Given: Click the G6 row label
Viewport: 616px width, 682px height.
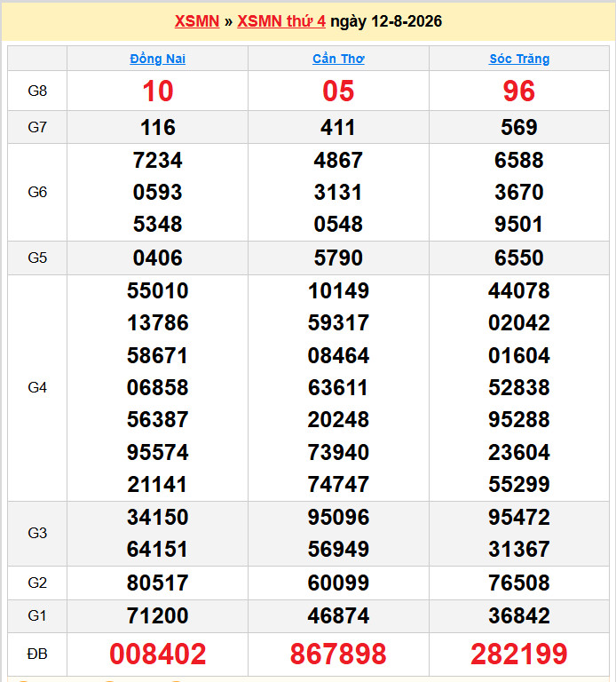Looking at the screenshot, I should point(37,192).
